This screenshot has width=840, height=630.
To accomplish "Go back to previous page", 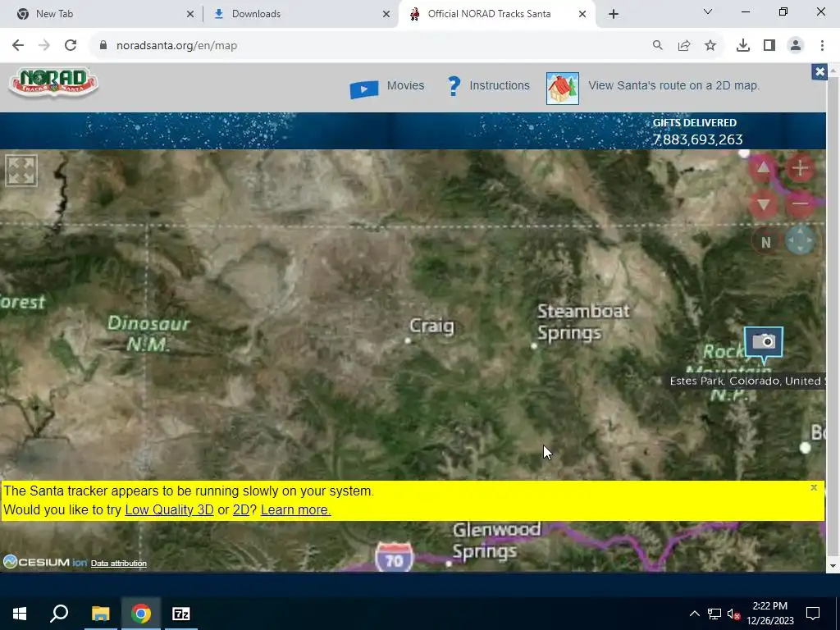I will (x=18, y=46).
